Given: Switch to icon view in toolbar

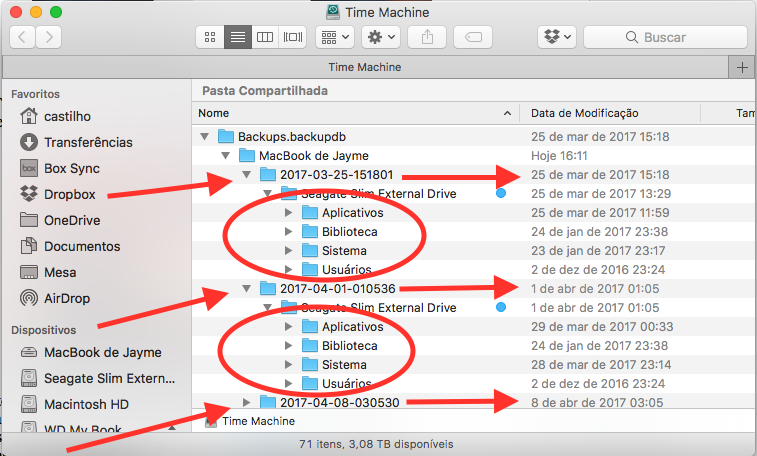Looking at the screenshot, I should point(210,37).
